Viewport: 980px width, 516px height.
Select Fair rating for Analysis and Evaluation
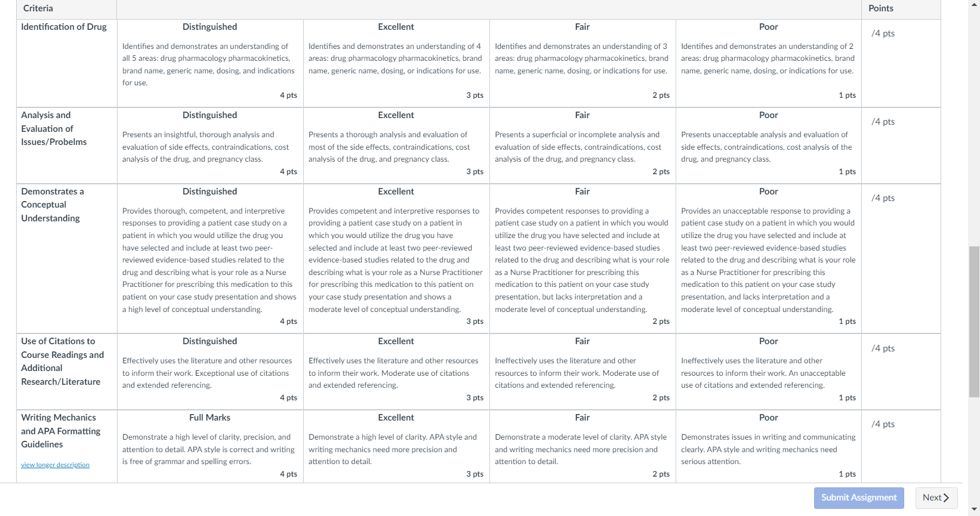point(583,146)
